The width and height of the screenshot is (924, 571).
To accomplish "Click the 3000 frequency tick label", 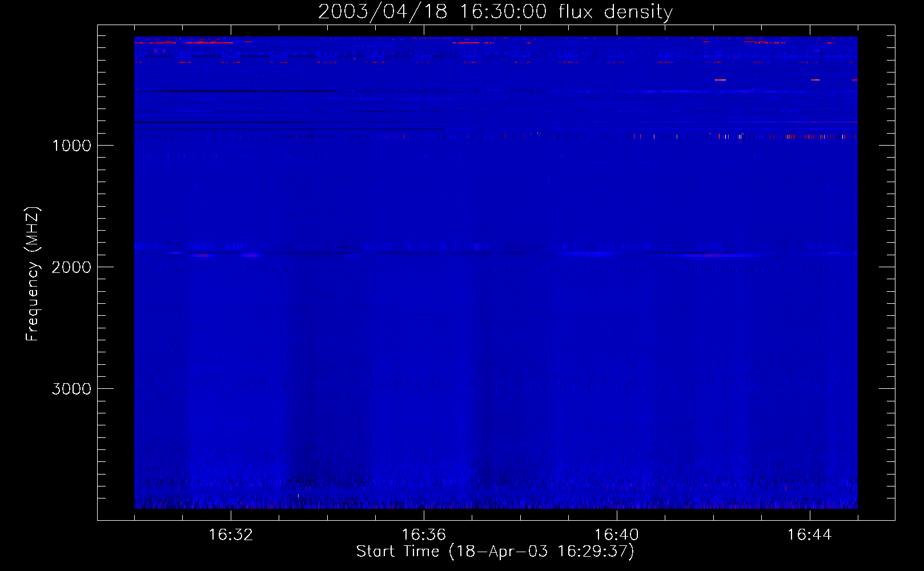I will click(x=71, y=389).
